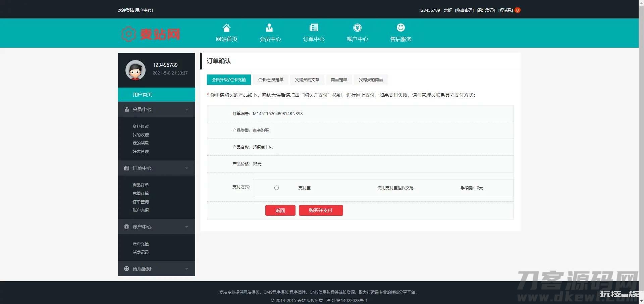
Task: Click the order number M145T1620480814RN398
Action: (x=278, y=114)
